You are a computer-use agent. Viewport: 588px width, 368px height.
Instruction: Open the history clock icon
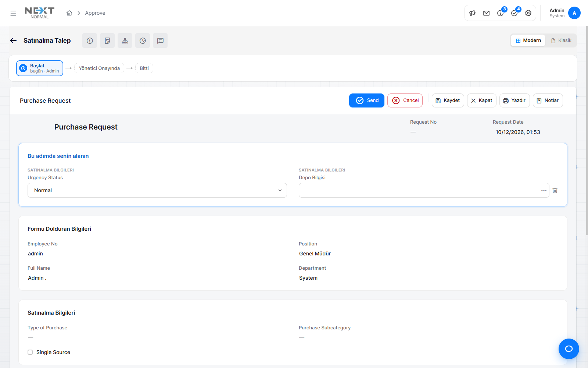pyautogui.click(x=143, y=40)
